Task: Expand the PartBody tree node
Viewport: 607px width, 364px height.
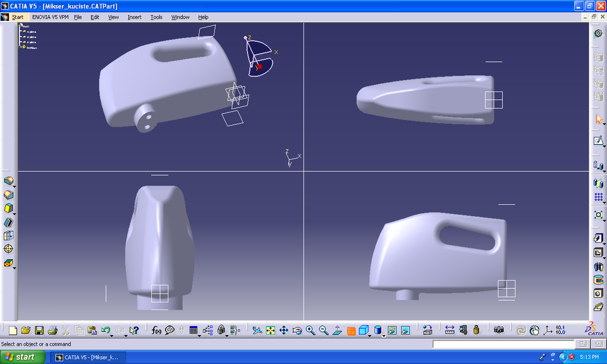Action: click(x=20, y=47)
